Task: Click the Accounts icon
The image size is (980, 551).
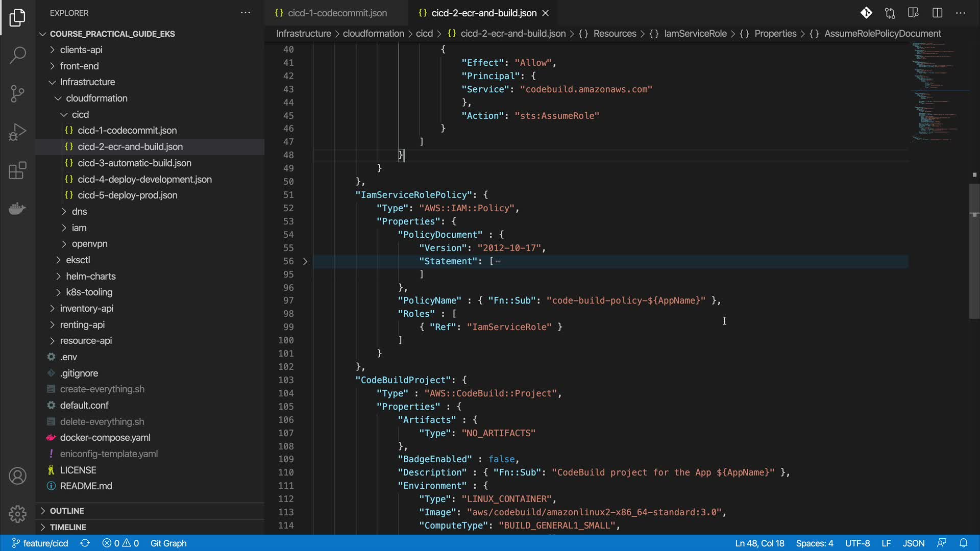Action: point(17,476)
